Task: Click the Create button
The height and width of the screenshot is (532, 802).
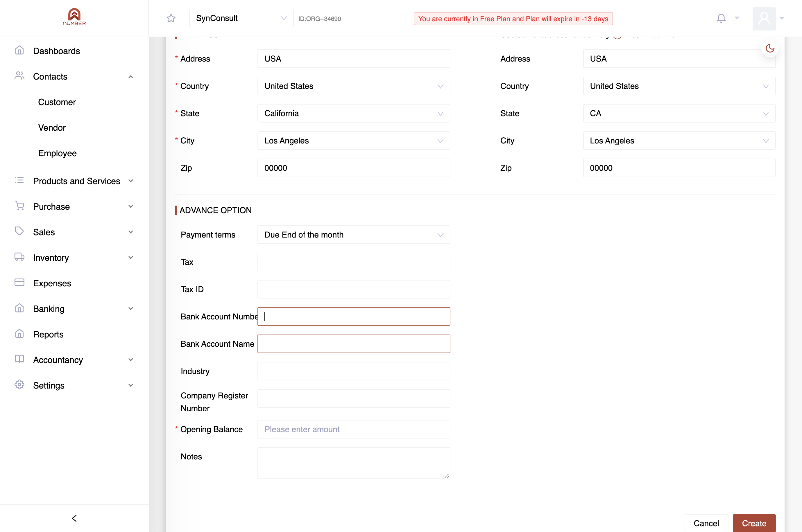Action: [x=754, y=523]
